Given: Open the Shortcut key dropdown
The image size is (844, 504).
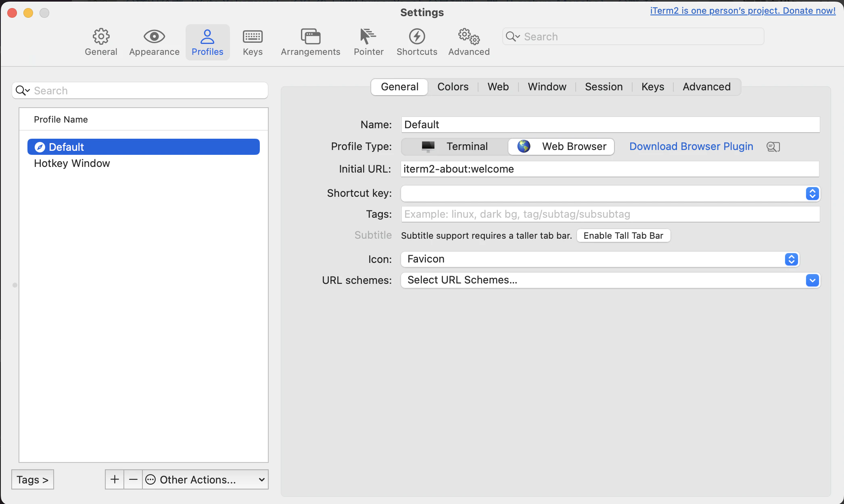Looking at the screenshot, I should coord(610,194).
